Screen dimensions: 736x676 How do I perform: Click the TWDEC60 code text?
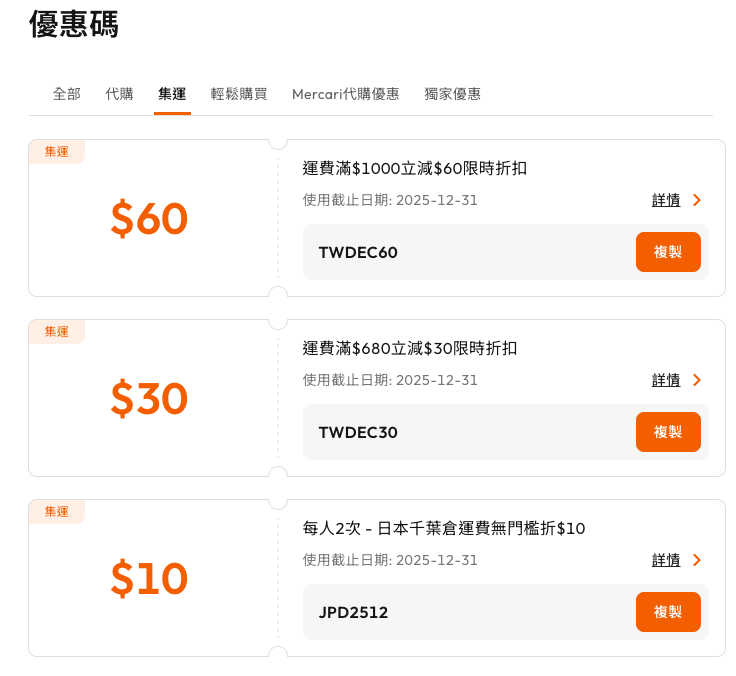tap(358, 252)
